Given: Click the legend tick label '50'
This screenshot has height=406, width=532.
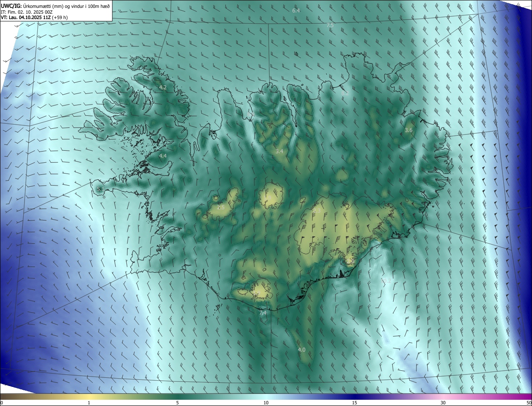Looking at the screenshot, I should click(x=529, y=403).
